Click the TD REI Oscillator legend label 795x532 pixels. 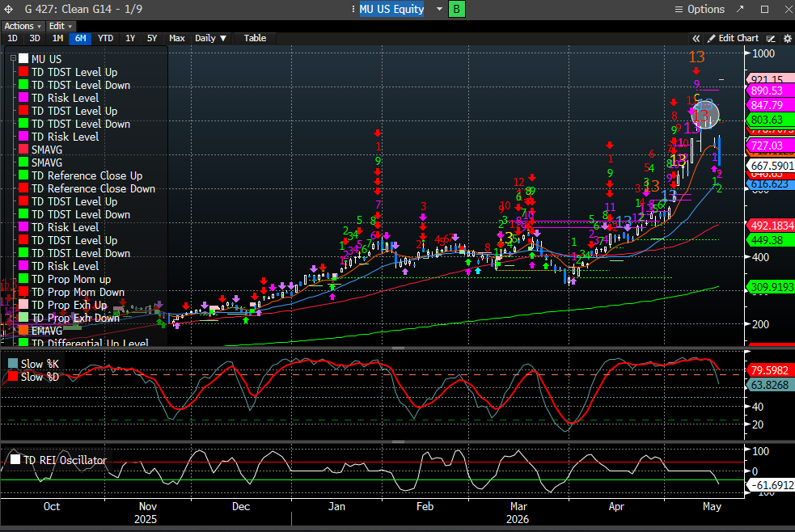coord(65,460)
